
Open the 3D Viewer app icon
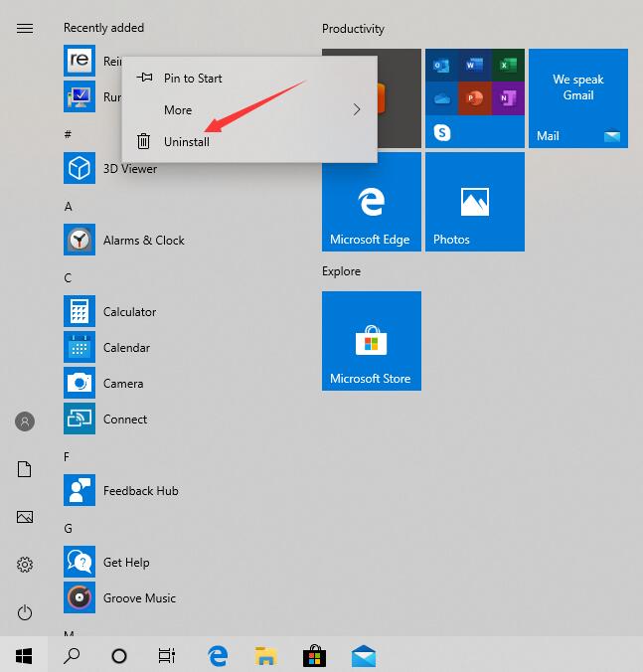[80, 168]
